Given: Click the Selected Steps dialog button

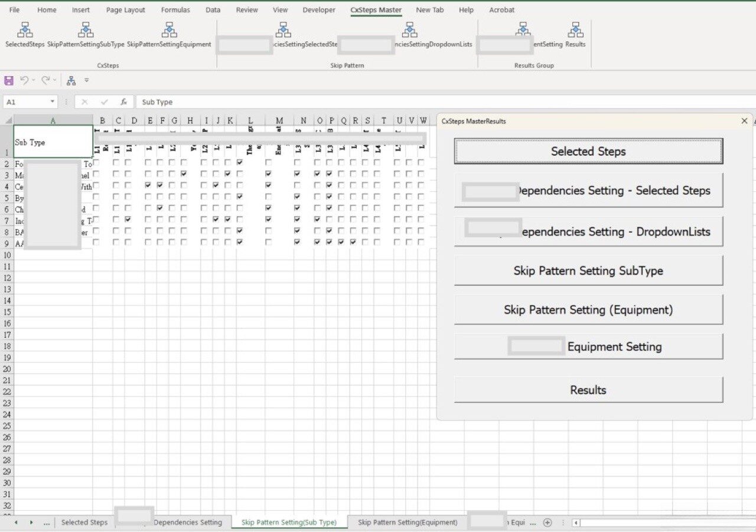Looking at the screenshot, I should 588,151.
